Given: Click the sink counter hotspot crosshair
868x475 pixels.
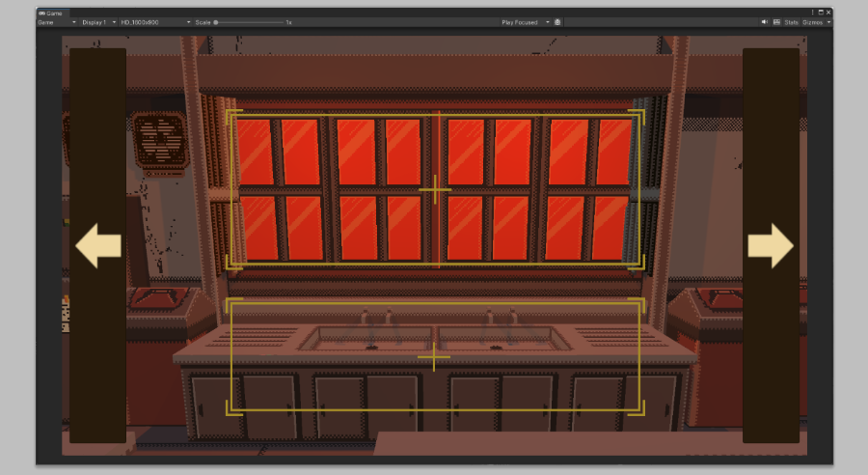Looking at the screenshot, I should (434, 358).
